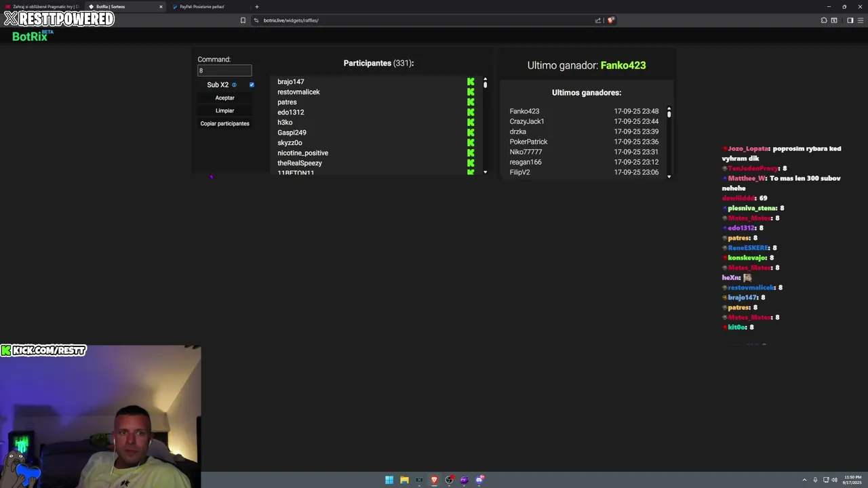Open a new browser tab

tap(256, 7)
